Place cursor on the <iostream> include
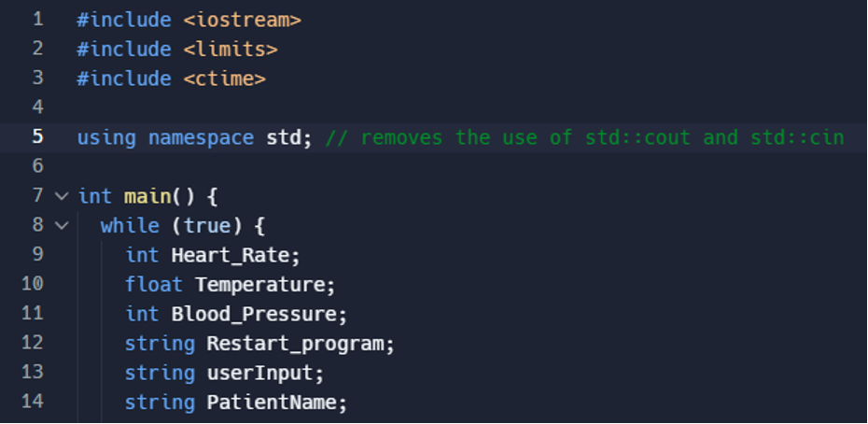 (x=242, y=20)
